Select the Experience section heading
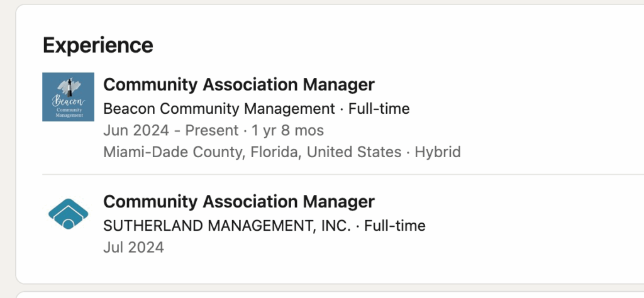 [97, 45]
